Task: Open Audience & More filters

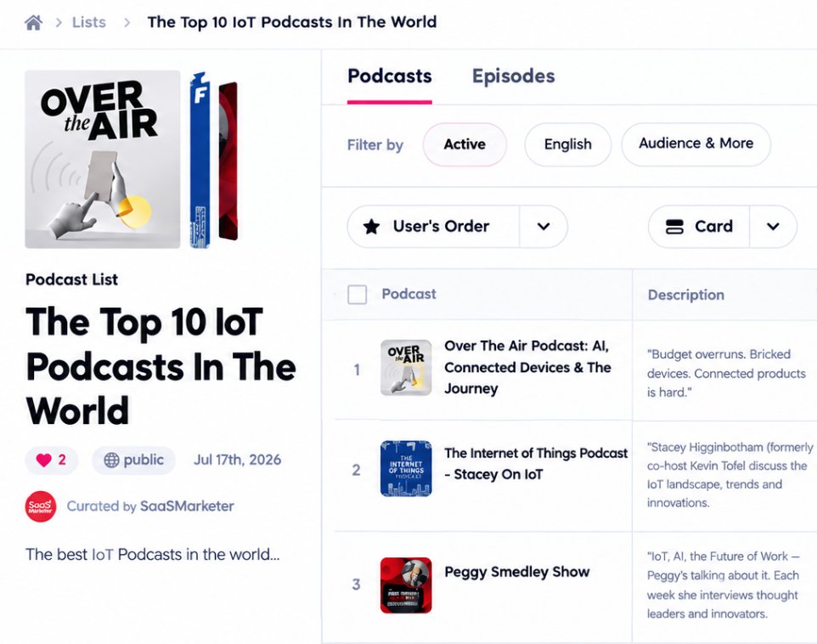Action: tap(696, 144)
